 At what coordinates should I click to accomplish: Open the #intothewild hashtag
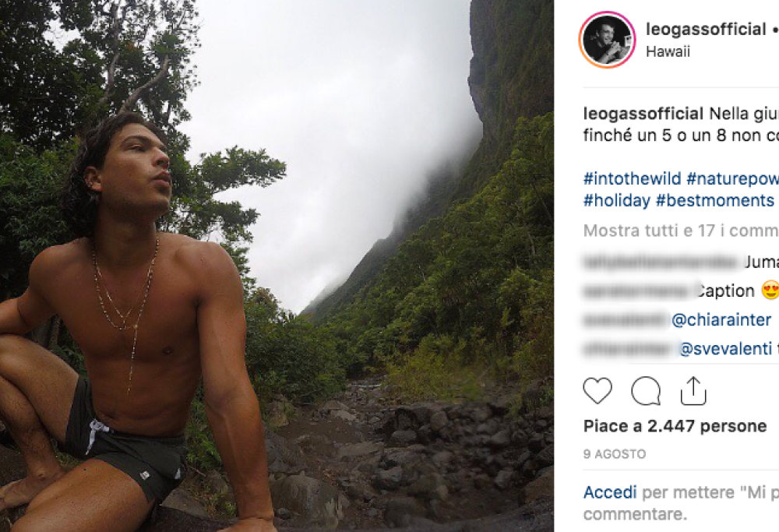(x=632, y=178)
